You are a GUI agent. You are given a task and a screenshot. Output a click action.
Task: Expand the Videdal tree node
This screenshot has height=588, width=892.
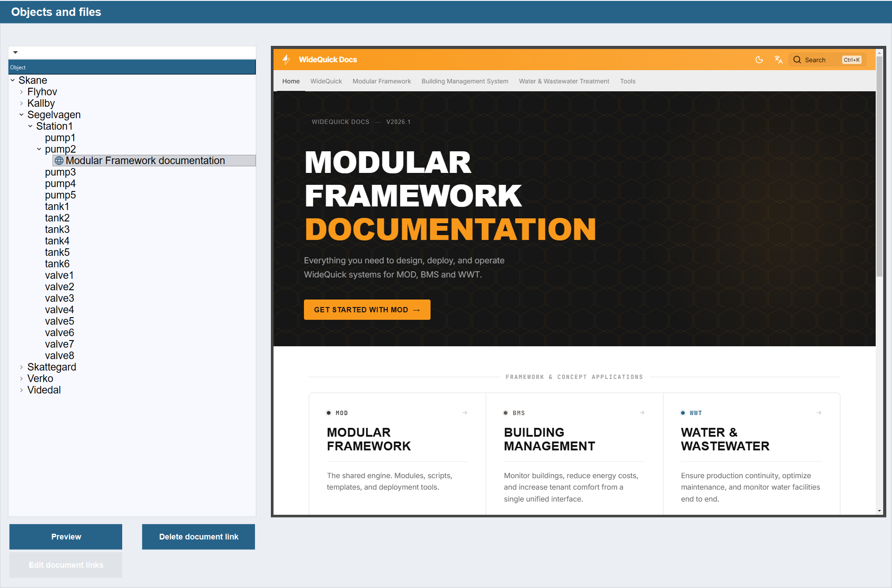point(21,390)
